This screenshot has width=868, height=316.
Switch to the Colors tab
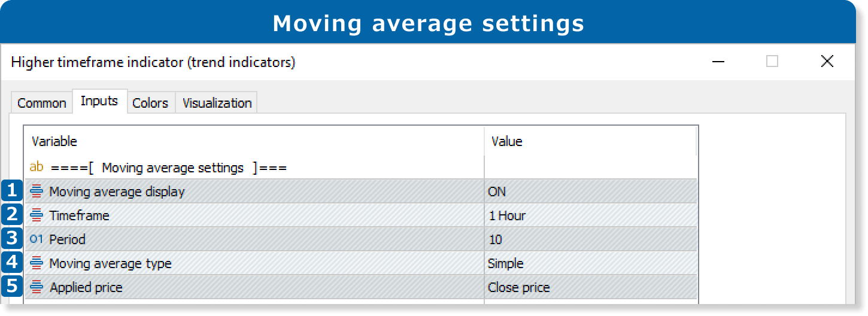(150, 103)
